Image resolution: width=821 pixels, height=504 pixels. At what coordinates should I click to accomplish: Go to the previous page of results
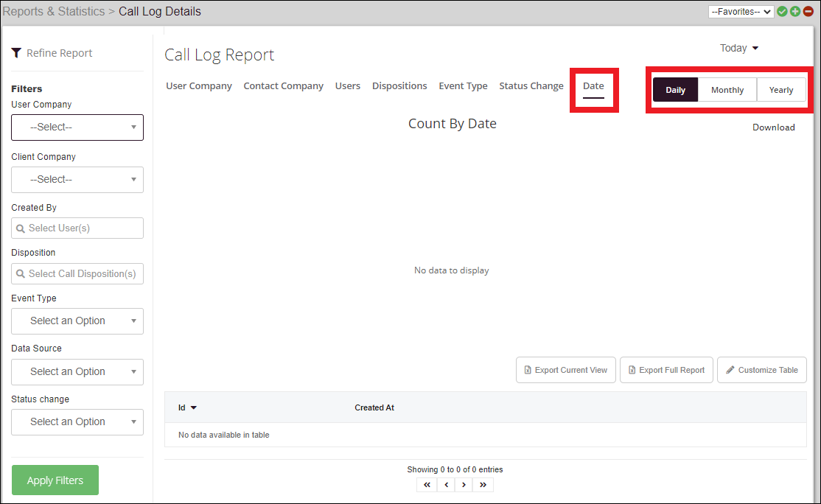446,485
